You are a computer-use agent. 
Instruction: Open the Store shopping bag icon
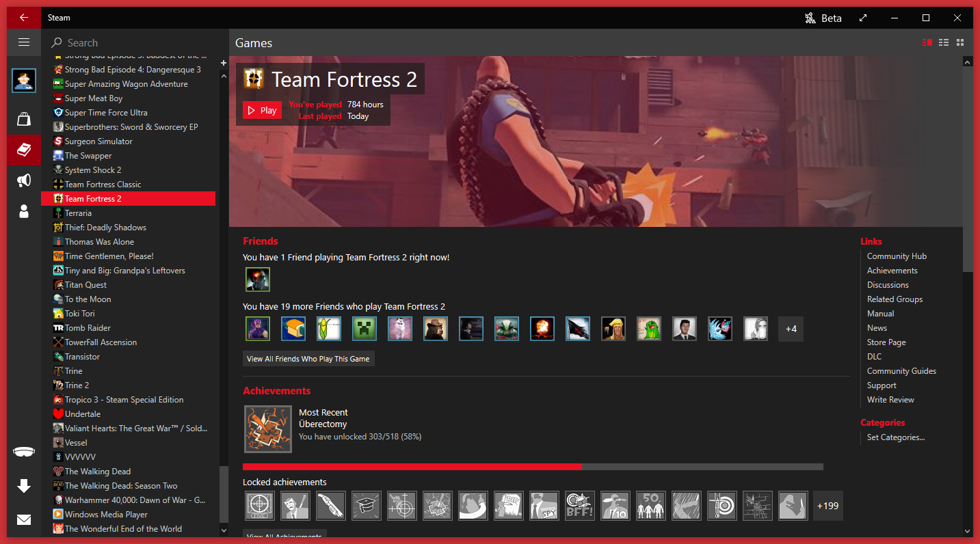click(x=24, y=120)
